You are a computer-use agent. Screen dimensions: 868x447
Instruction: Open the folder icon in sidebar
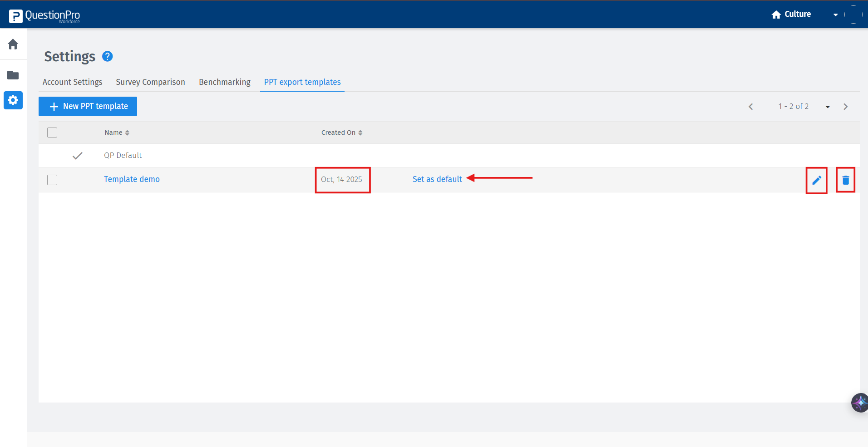[13, 75]
